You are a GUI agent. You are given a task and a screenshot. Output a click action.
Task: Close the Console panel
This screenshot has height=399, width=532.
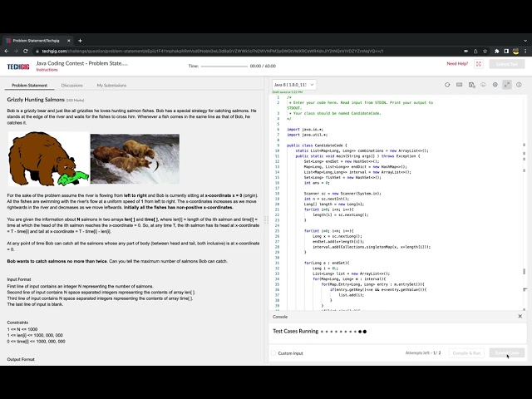520,316
